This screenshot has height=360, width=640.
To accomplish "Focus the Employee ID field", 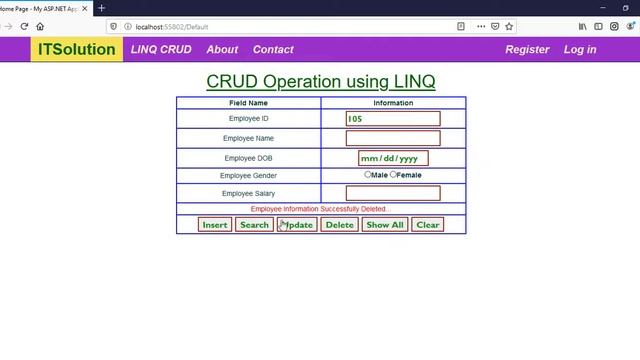I will click(x=393, y=119).
